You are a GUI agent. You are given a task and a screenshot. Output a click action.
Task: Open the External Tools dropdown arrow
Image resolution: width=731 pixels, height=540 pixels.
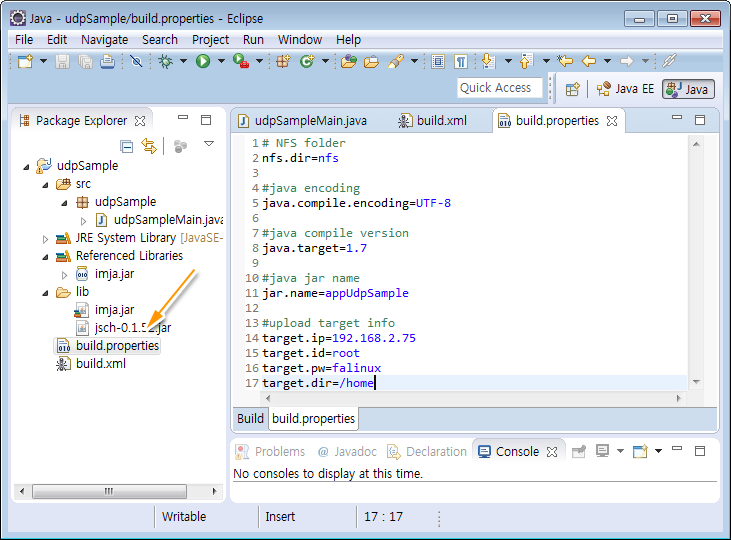pos(259,61)
